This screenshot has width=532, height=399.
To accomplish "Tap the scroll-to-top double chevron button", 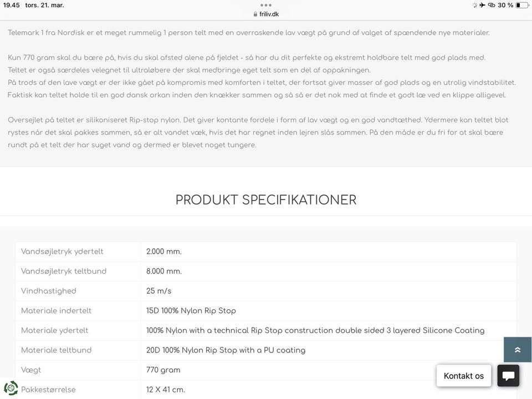I will [x=518, y=350].
